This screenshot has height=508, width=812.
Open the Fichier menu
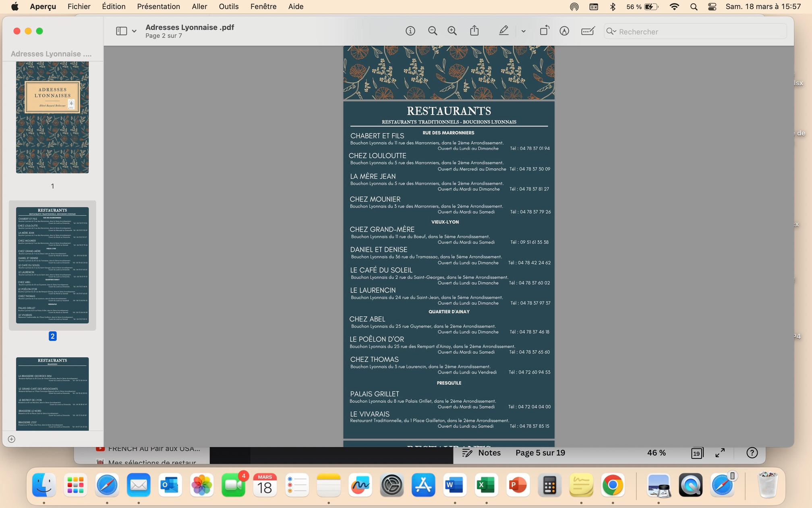click(x=79, y=6)
